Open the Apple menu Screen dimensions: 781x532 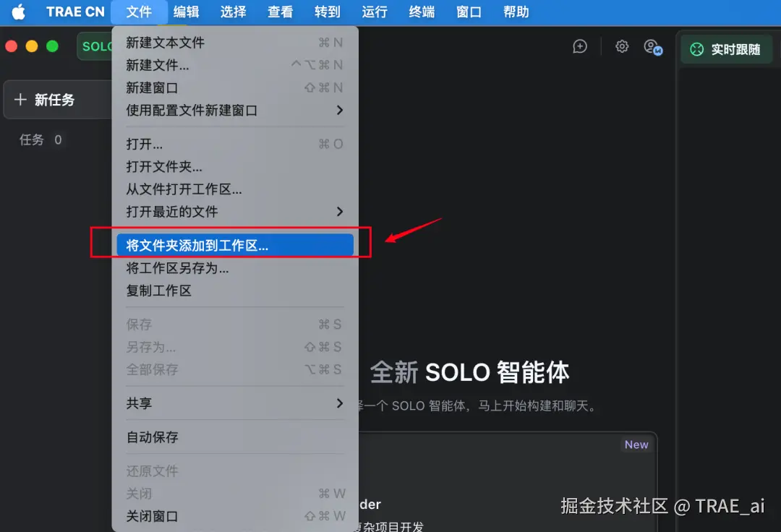click(x=18, y=12)
